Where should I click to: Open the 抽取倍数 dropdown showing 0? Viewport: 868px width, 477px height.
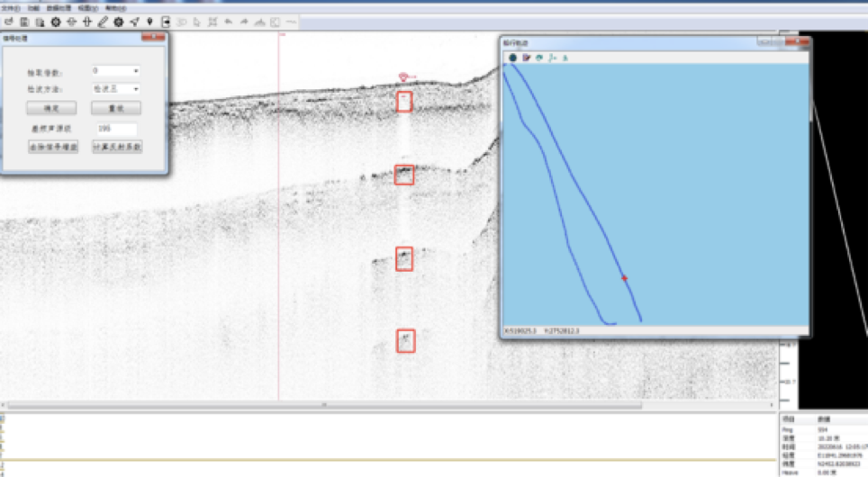click(116, 71)
